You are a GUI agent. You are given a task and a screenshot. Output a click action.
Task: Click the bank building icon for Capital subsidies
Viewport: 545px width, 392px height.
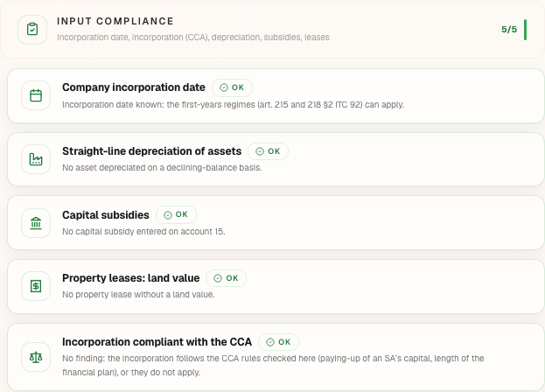36,223
